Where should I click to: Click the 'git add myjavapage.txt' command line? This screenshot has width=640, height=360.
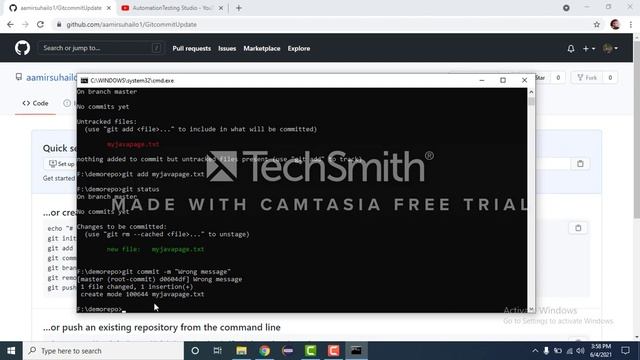tap(140, 174)
